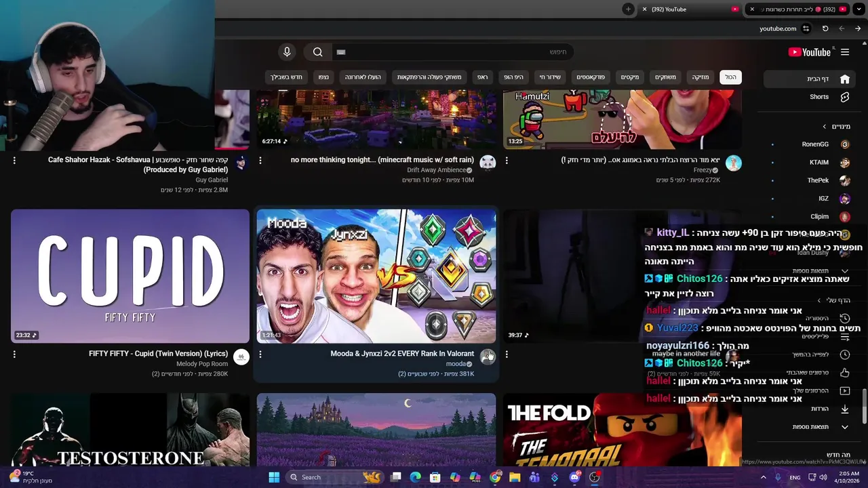Open 'Your videos' play-box icon

tap(845, 391)
